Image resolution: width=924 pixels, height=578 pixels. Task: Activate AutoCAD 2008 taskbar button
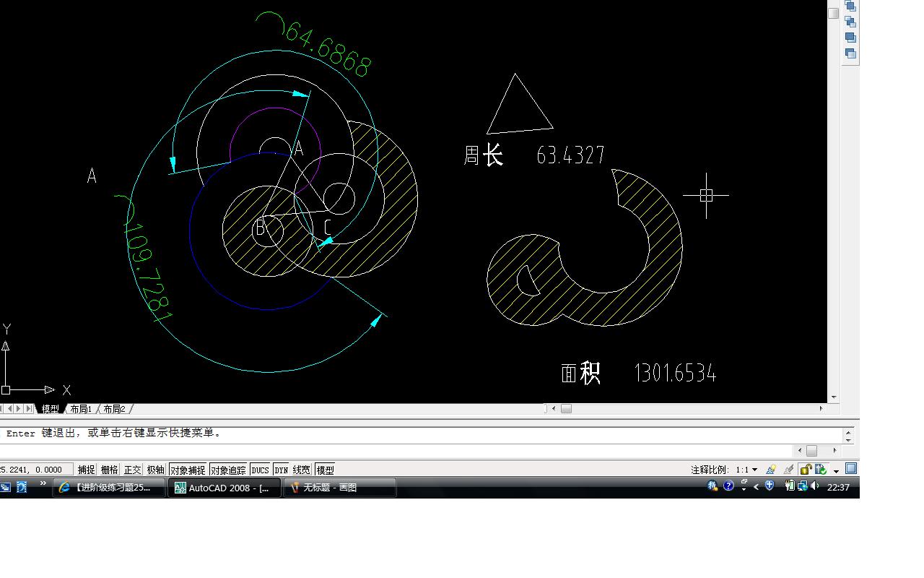[225, 488]
